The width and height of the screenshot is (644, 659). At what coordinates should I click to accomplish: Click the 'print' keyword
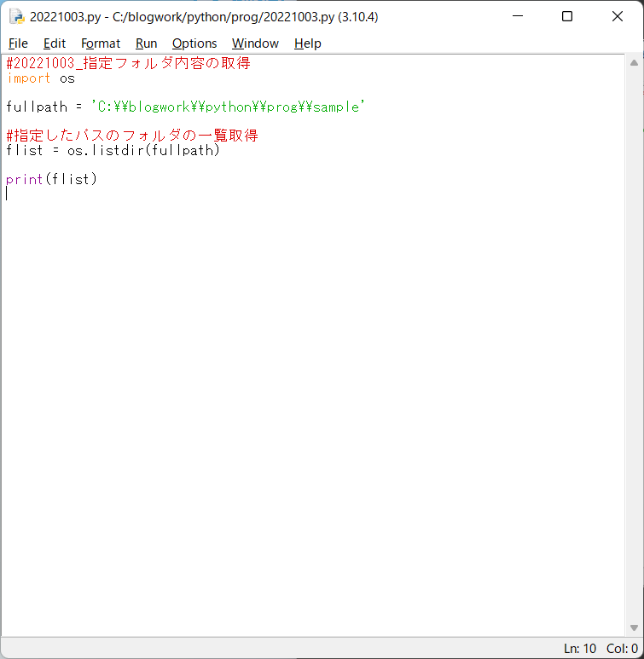point(25,180)
